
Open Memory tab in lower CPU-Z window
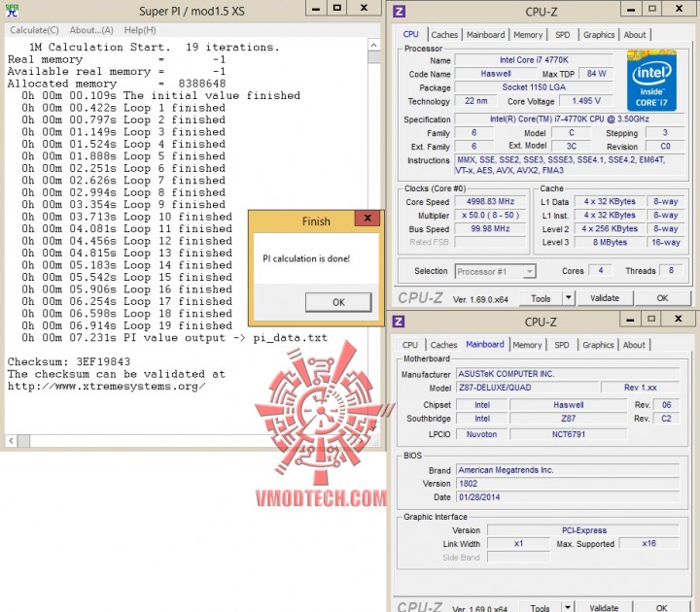[x=527, y=345]
